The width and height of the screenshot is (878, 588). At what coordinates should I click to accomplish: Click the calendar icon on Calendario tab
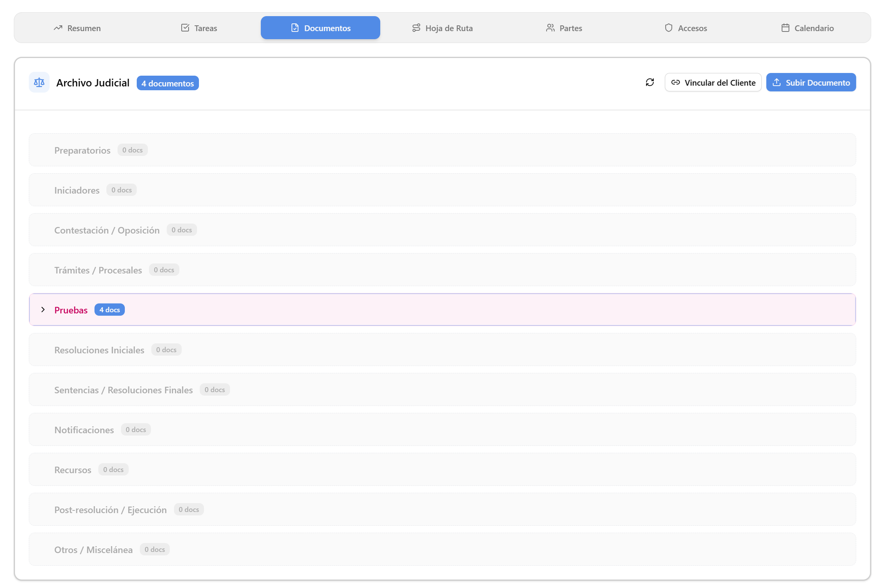[785, 28]
